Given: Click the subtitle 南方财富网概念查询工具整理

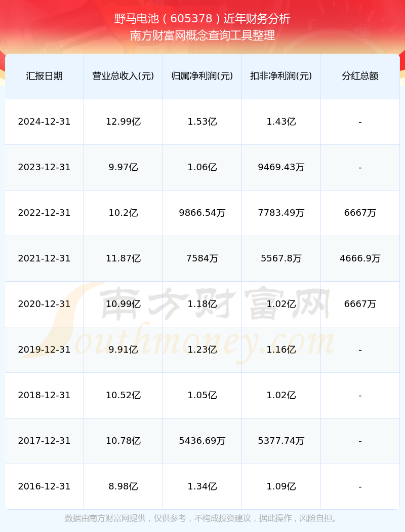Looking at the screenshot, I should click(202, 35).
